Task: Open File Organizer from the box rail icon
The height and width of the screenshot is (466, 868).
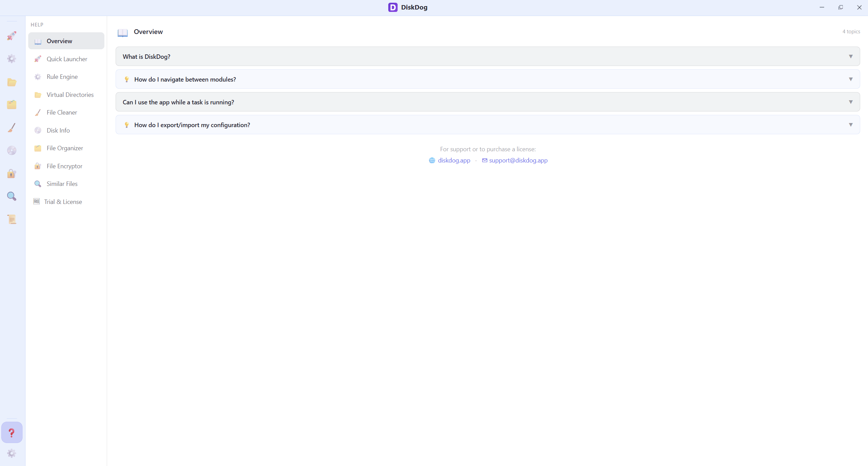Action: point(12,105)
